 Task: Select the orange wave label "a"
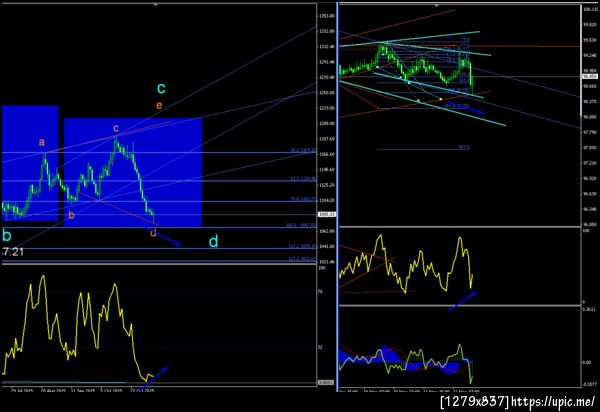[x=42, y=143]
